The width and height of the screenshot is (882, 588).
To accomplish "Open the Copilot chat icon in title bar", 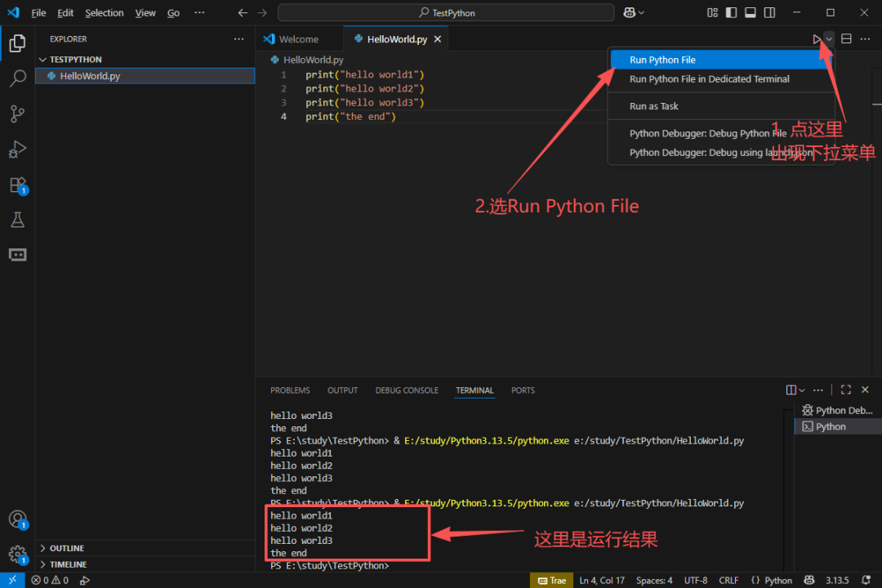I will 629,12.
